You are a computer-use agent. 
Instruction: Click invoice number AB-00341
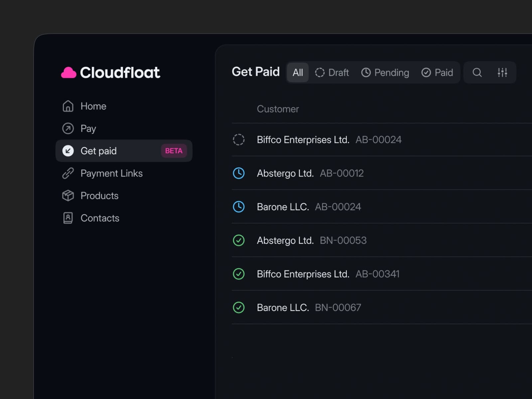pyautogui.click(x=377, y=274)
